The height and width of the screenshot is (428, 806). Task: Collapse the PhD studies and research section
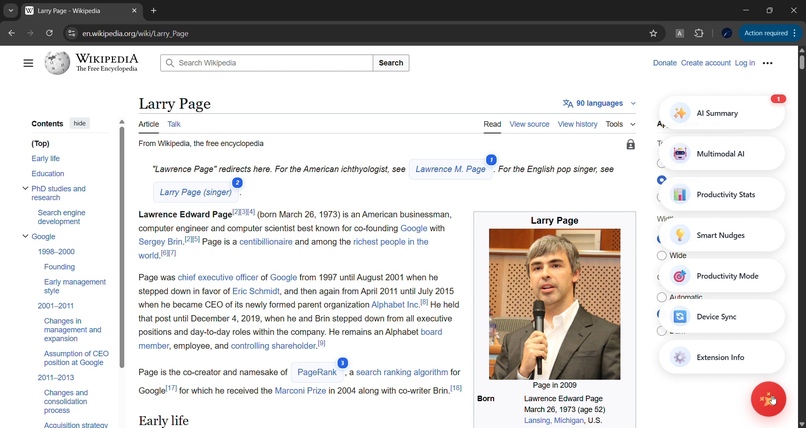tap(25, 189)
